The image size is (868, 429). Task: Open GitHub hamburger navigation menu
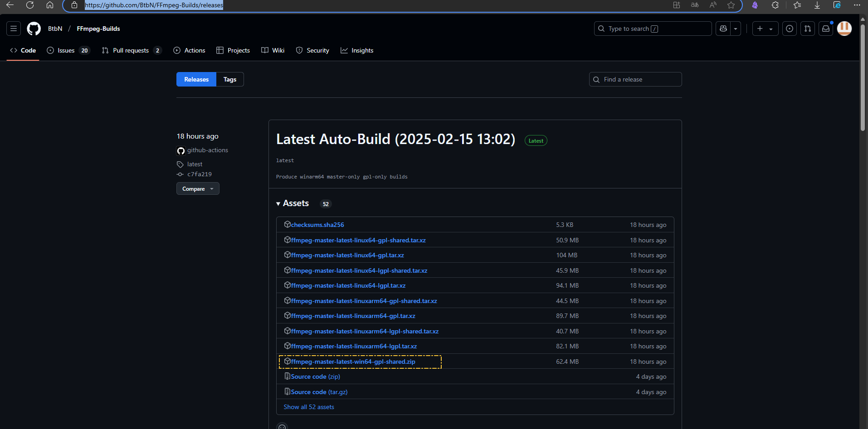point(14,29)
